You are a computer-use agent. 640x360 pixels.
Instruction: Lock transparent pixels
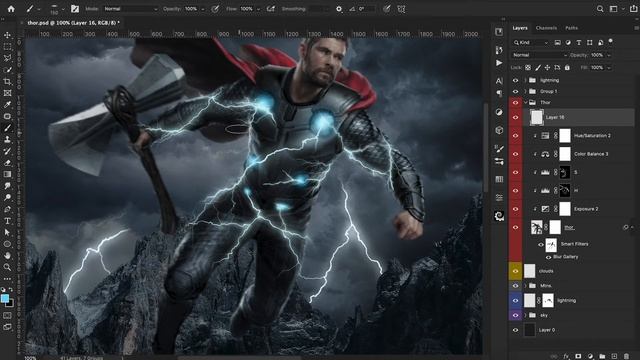(528, 68)
